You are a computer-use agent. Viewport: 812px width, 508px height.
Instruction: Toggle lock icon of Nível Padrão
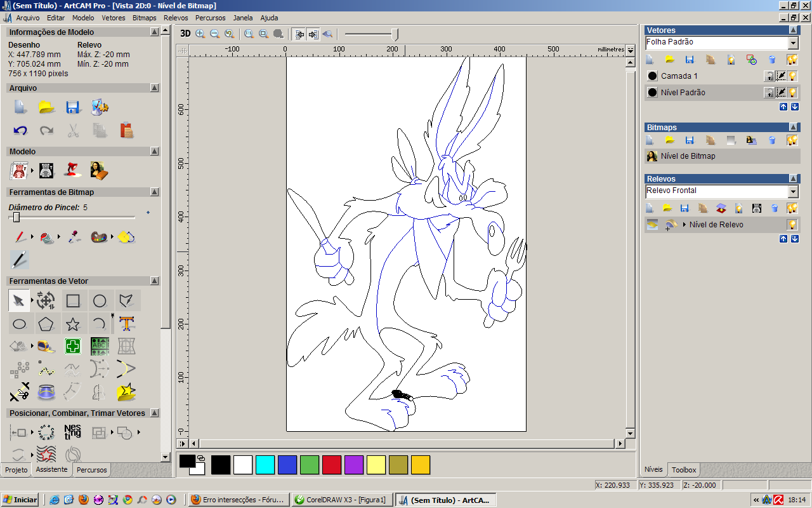769,93
